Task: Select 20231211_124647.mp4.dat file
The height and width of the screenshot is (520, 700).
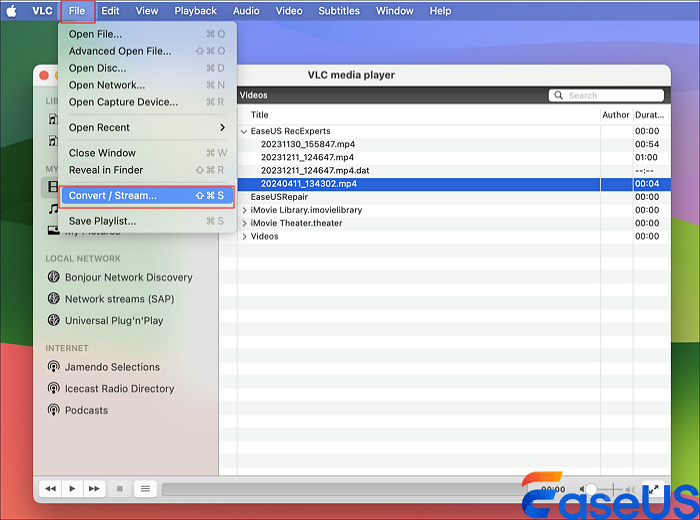Action: pyautogui.click(x=315, y=171)
